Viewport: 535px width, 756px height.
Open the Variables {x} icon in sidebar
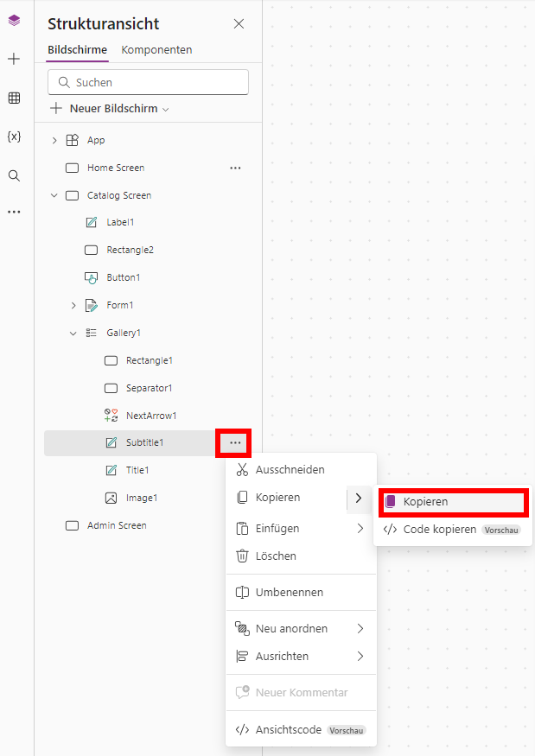coord(14,137)
